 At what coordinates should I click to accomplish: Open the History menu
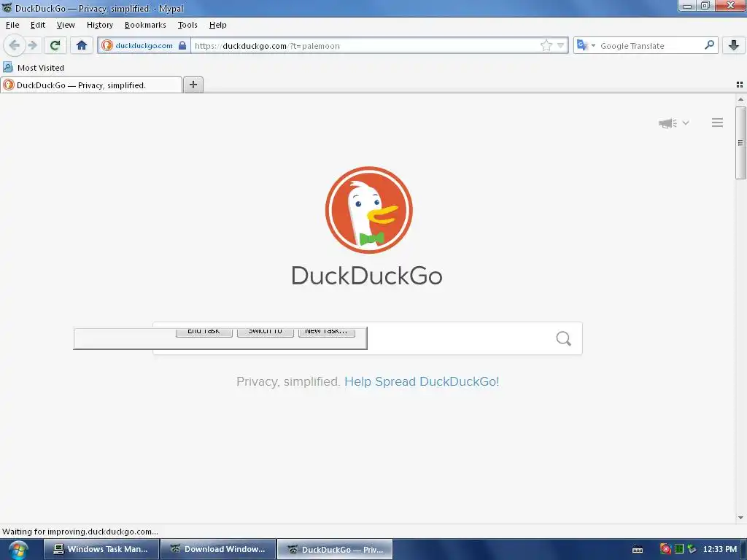(99, 25)
